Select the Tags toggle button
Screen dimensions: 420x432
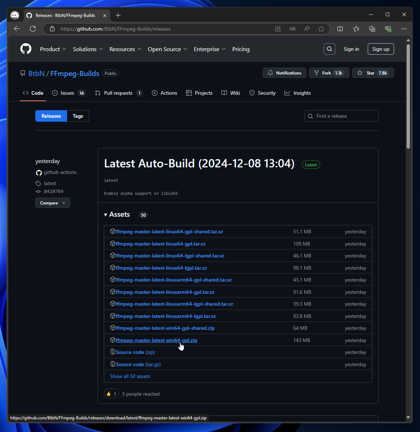pyautogui.click(x=78, y=116)
